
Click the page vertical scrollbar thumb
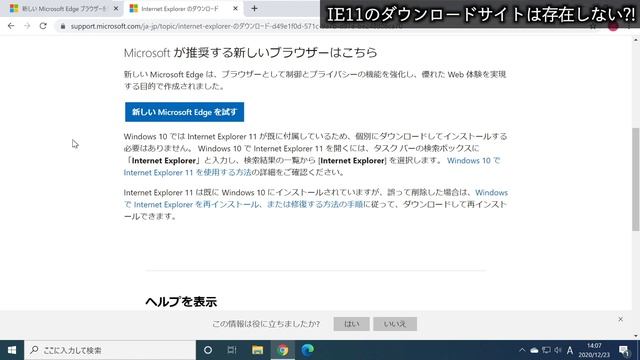[x=636, y=180]
